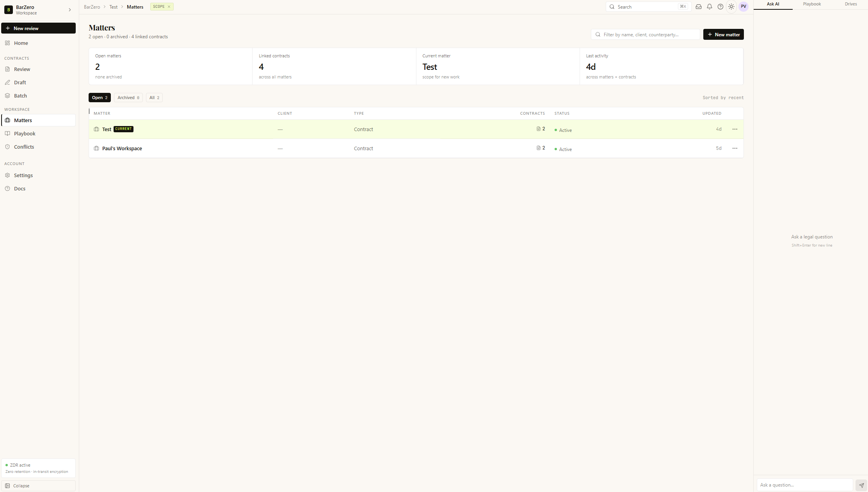Click the Ask a question input field
This screenshot has width=868, height=492.
pos(805,485)
